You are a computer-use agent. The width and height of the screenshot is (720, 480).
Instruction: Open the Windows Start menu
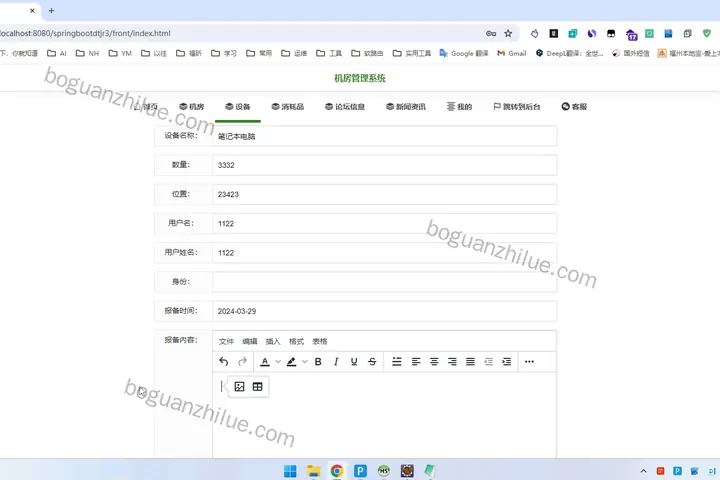click(290, 471)
